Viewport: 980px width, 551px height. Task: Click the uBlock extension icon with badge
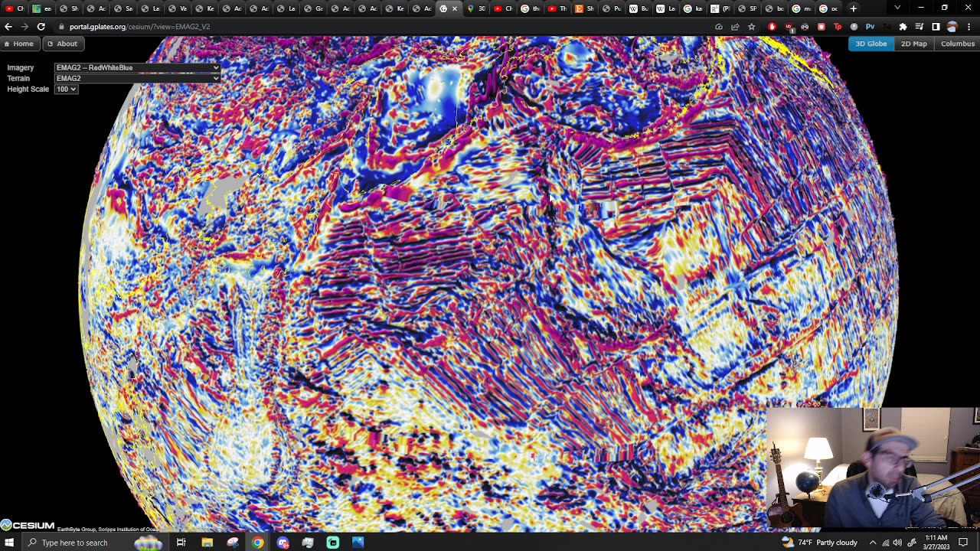pyautogui.click(x=790, y=28)
